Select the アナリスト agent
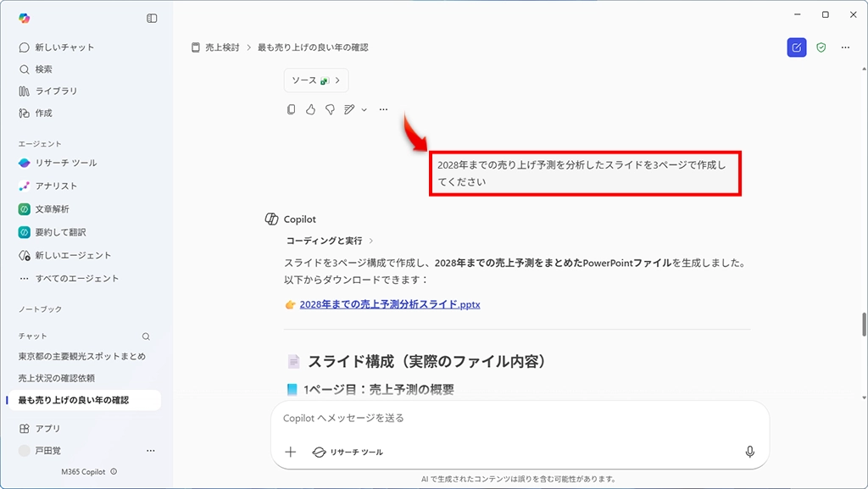The image size is (868, 489). (56, 186)
